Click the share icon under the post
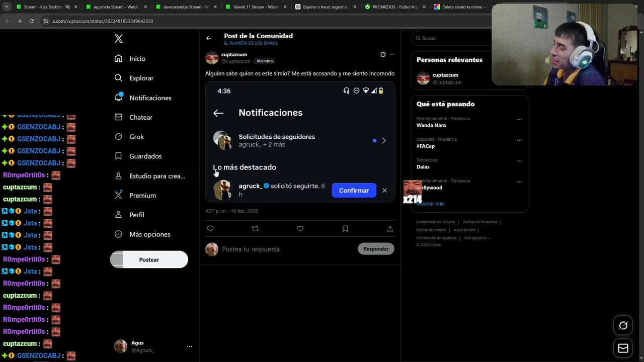The width and height of the screenshot is (644, 362). (x=390, y=229)
